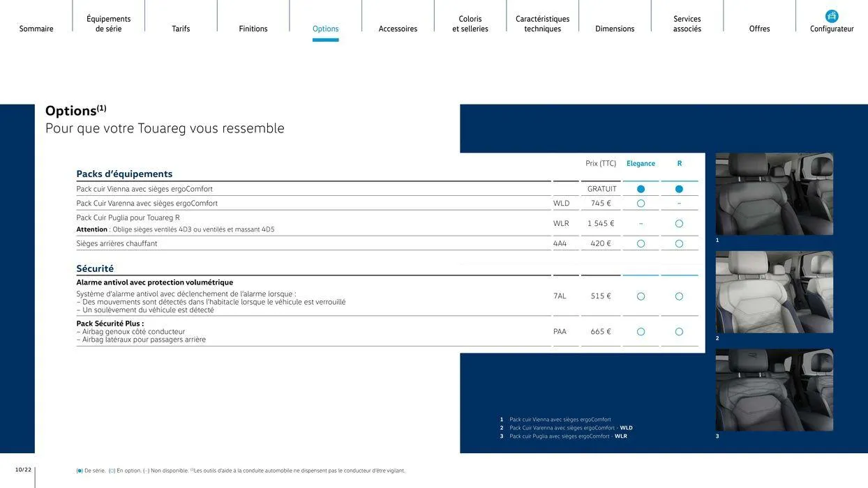Select Pack Sécurité Plus for Elegance
This screenshot has width=868, height=488.
(641, 332)
